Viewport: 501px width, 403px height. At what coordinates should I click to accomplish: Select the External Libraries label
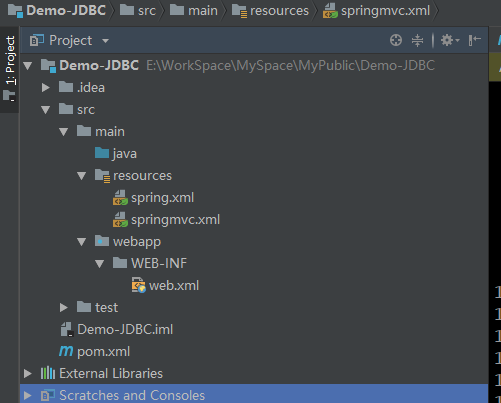[111, 373]
